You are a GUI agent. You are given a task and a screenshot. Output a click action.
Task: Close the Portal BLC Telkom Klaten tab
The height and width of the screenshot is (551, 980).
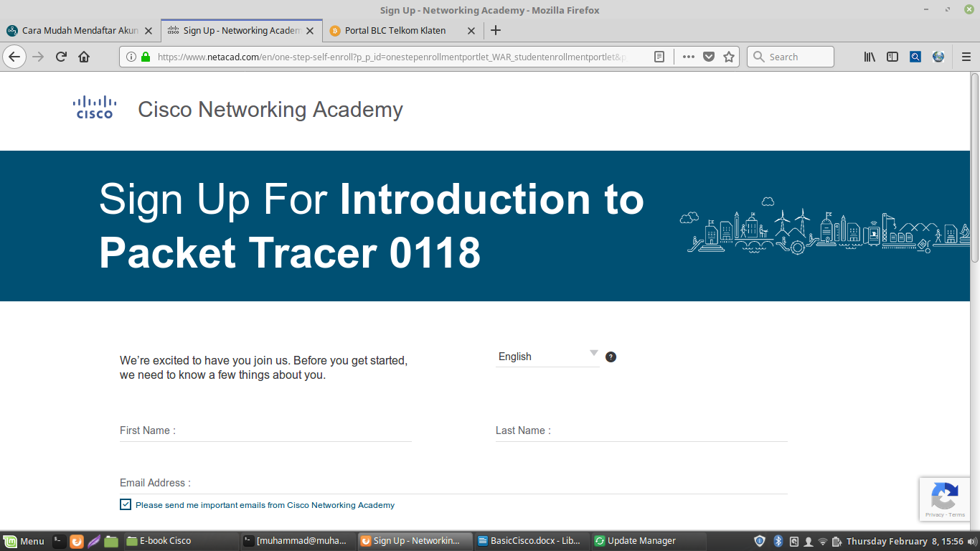pyautogui.click(x=471, y=31)
